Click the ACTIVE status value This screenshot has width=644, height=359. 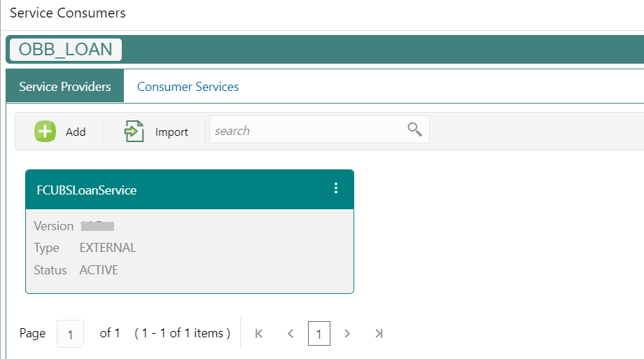[x=99, y=270]
